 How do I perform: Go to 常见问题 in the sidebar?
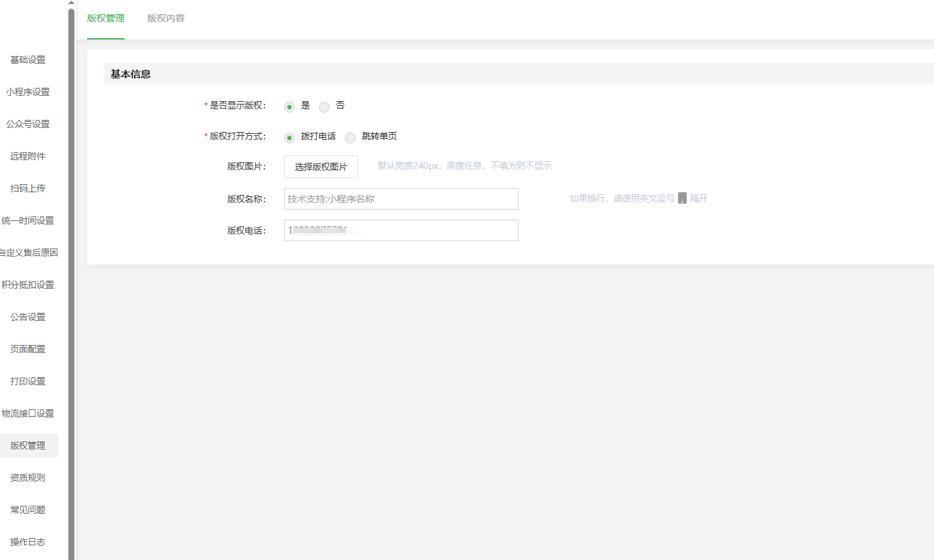pyautogui.click(x=28, y=510)
